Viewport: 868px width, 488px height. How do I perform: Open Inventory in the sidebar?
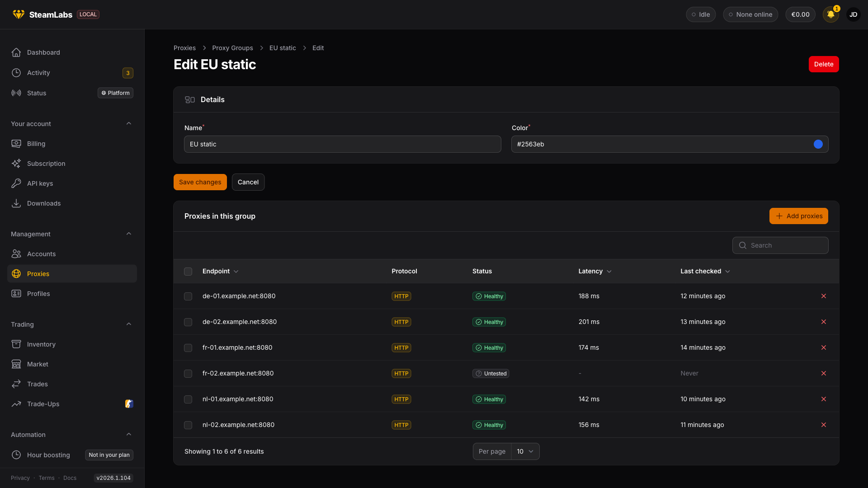[72, 344]
